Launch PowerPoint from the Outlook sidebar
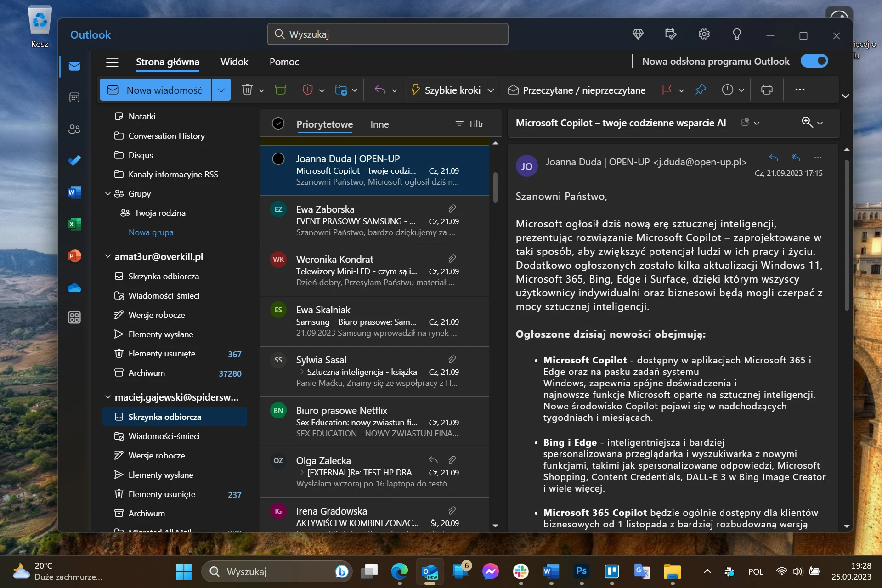The image size is (882, 588). (74, 255)
